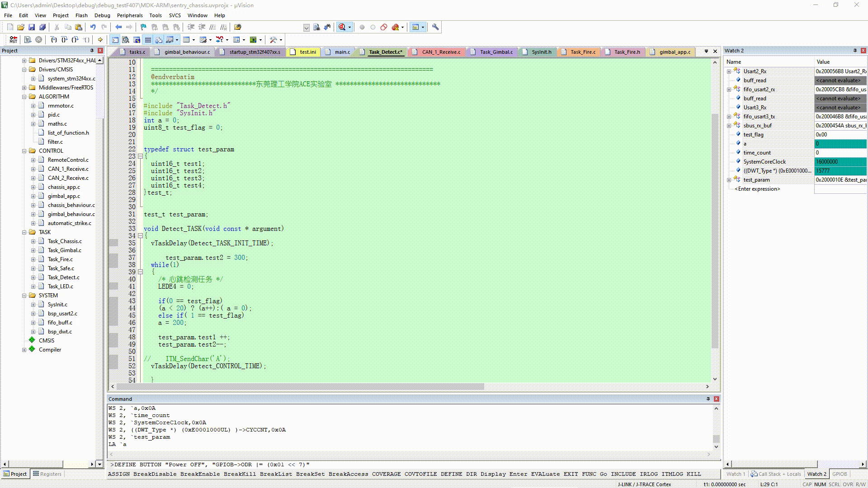Toggle the Command Window toolbar icon
The width and height of the screenshot is (868, 488).
point(115,40)
